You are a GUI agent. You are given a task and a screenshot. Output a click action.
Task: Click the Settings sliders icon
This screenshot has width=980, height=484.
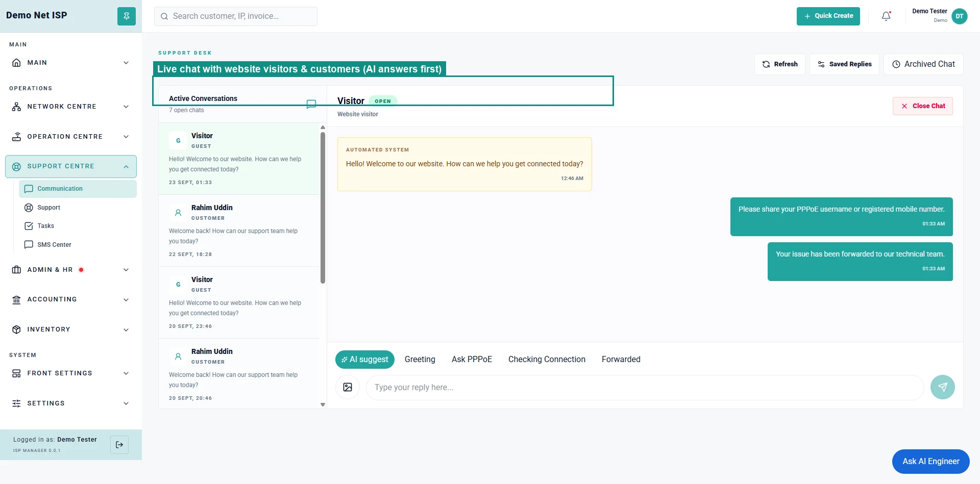pyautogui.click(x=16, y=403)
